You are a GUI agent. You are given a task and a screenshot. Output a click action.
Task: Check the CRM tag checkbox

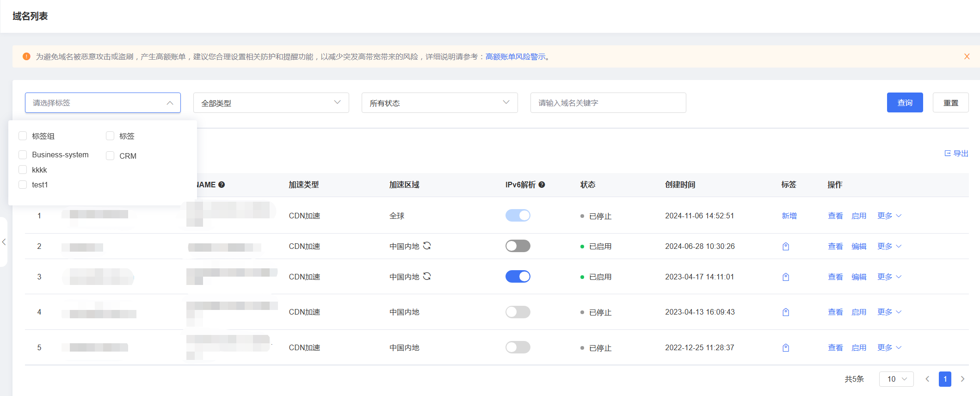pyautogui.click(x=110, y=155)
